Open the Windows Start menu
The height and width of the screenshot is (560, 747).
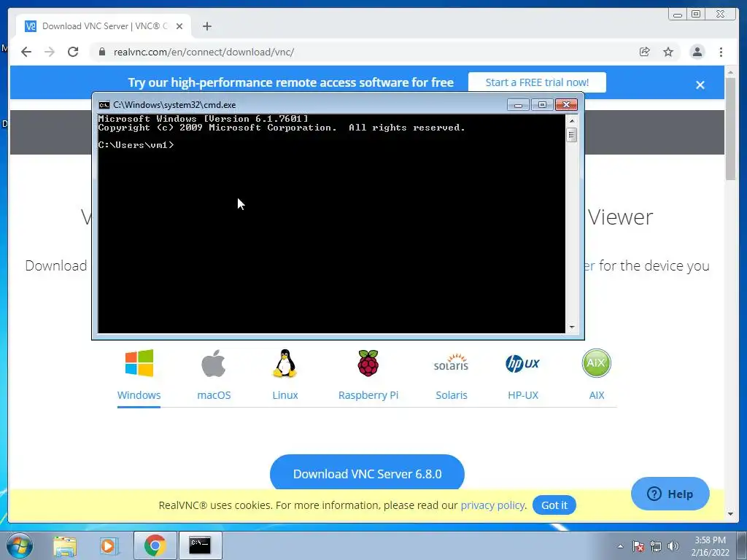coord(20,545)
